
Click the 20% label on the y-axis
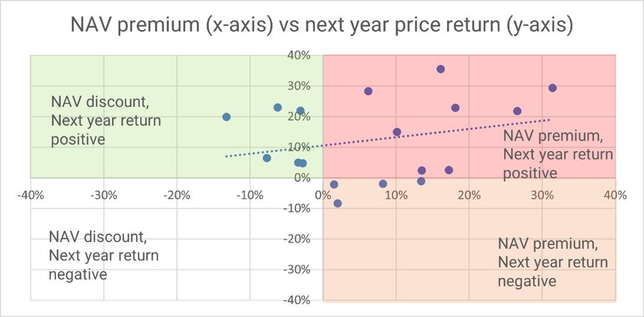tap(299, 117)
